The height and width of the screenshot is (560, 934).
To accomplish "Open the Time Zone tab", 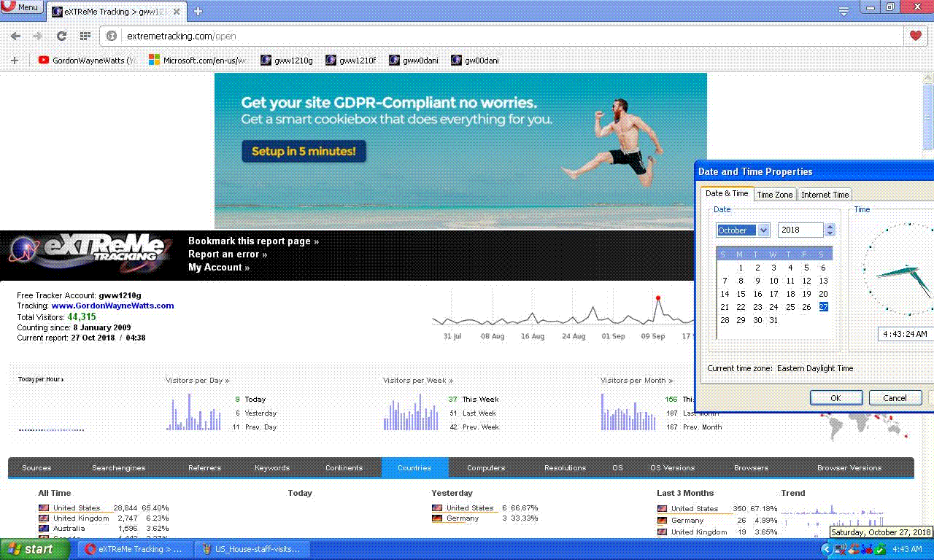I will [x=774, y=195].
